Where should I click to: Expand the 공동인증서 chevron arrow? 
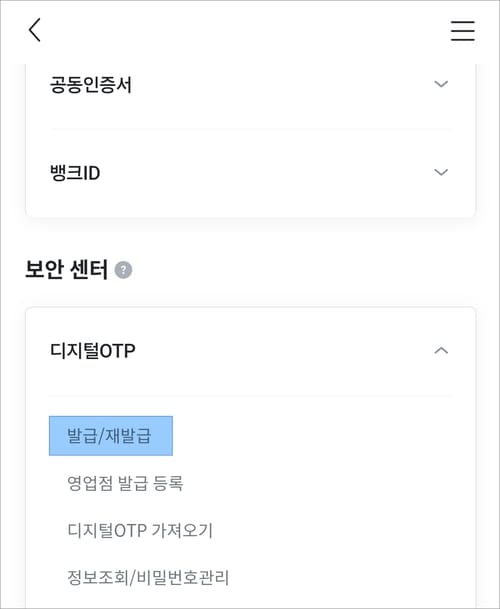tap(441, 84)
